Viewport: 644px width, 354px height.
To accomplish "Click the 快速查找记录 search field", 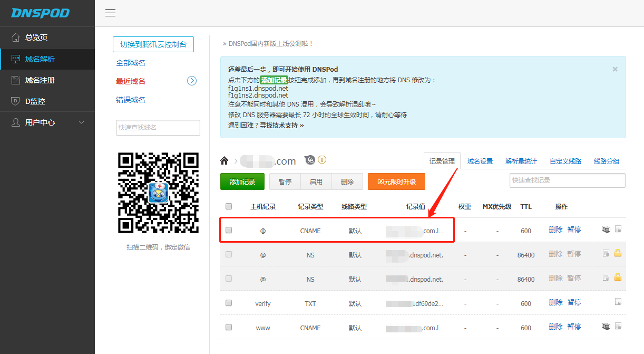I will 567,180.
